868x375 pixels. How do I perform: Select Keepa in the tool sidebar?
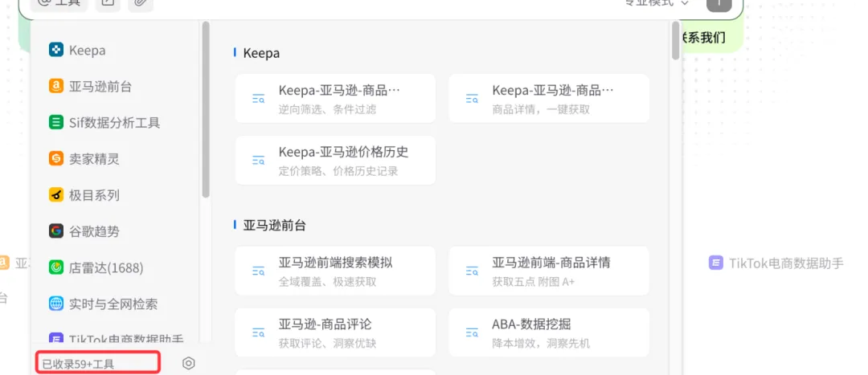[x=87, y=51]
